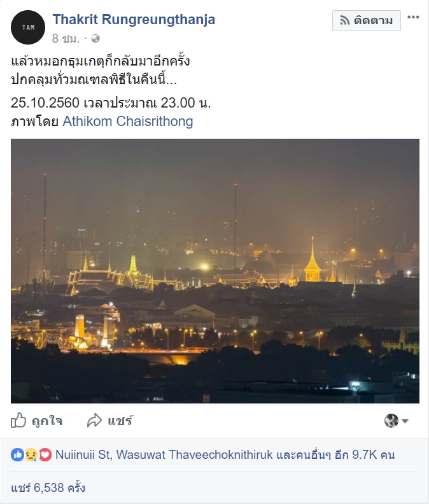Open the Athikom Chaisrithong photographer link
Image resolution: width=429 pixels, height=504 pixels.
pyautogui.click(x=127, y=121)
